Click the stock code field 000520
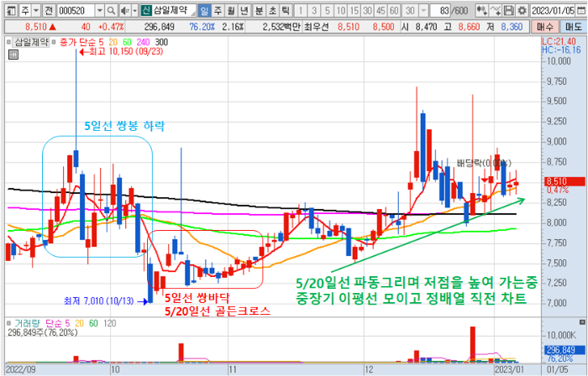The height and width of the screenshot is (376, 588). click(76, 10)
